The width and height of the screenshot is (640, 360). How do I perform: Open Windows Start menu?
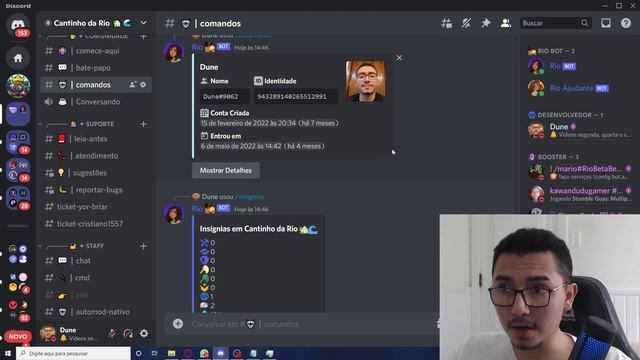[8, 353]
